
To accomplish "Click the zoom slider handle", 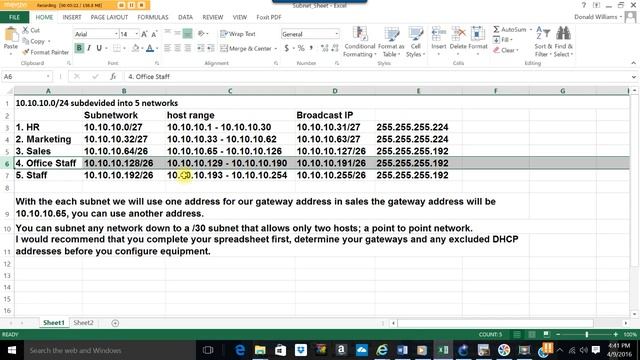I will click(x=587, y=334).
